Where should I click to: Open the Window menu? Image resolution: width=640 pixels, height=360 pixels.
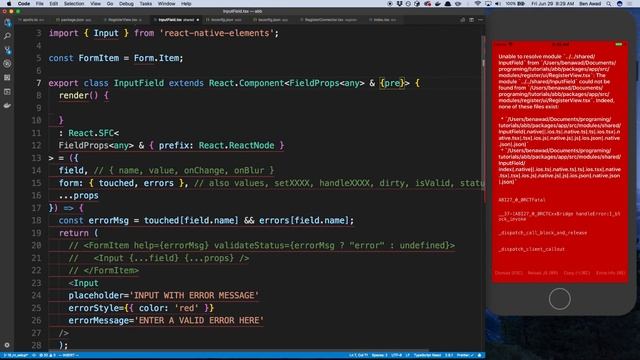(x=166, y=4)
